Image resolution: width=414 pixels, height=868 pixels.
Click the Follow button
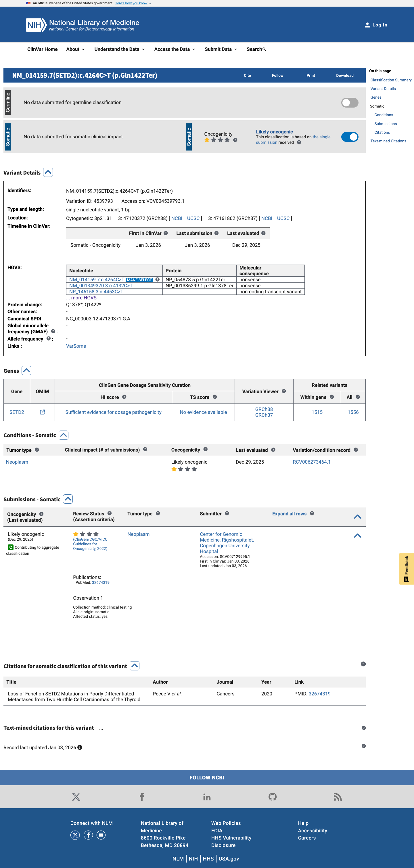[277, 75]
